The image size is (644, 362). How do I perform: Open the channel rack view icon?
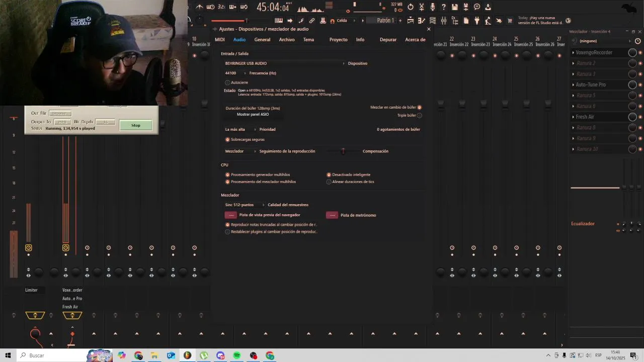[x=433, y=21]
